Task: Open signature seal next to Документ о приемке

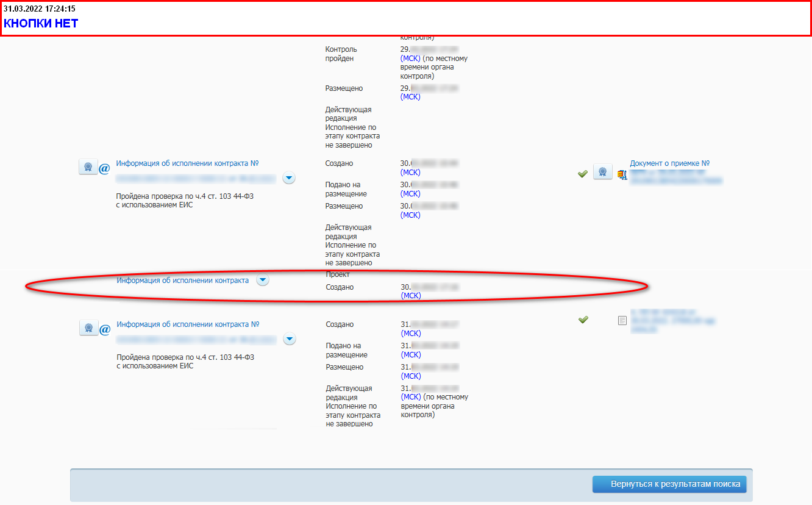Action: [602, 171]
